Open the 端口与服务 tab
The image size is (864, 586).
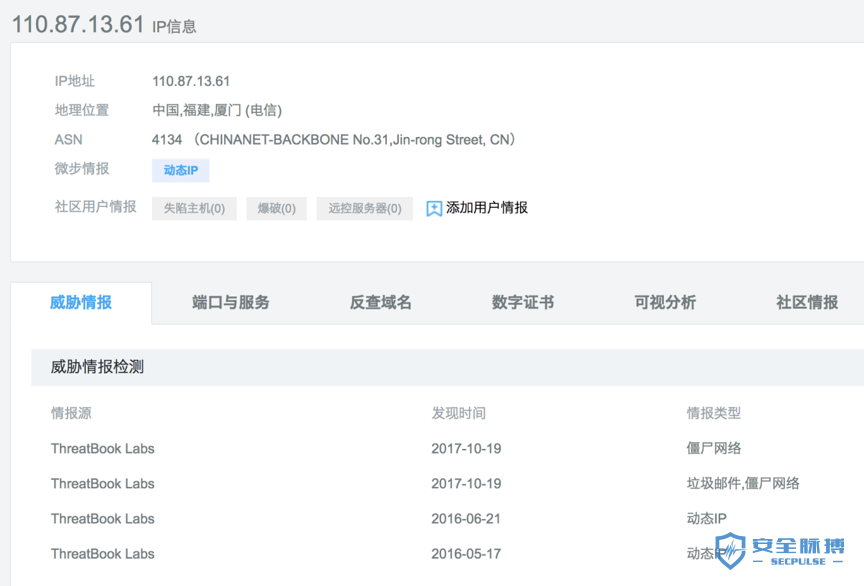231,303
